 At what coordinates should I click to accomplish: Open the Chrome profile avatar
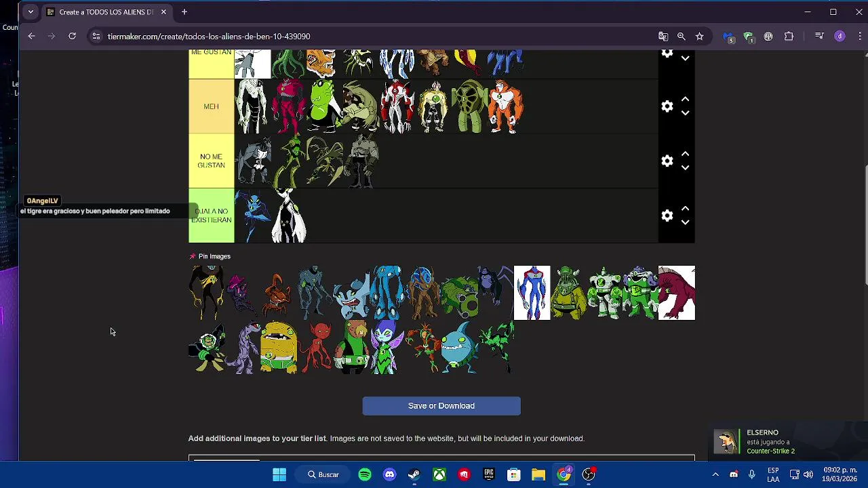(840, 36)
